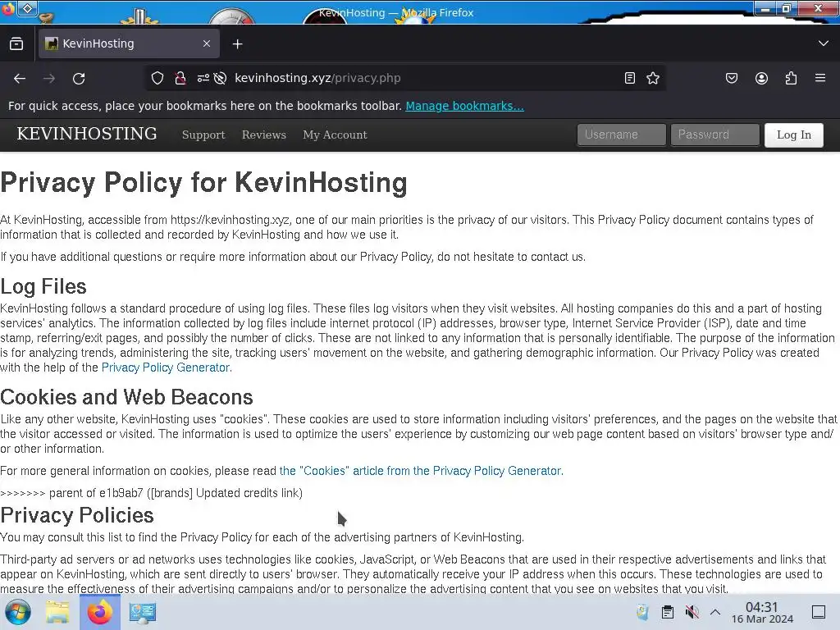Open the clock showing 04:31

click(x=762, y=612)
